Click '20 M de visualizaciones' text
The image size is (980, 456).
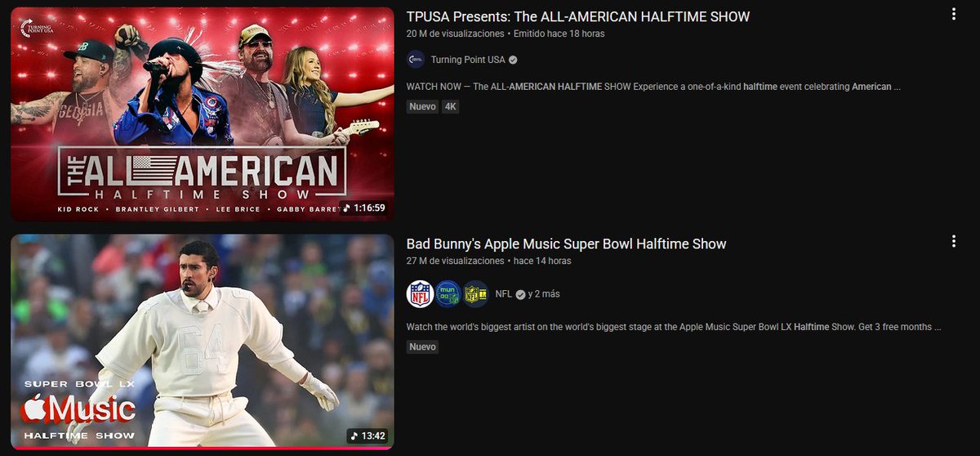coord(455,34)
